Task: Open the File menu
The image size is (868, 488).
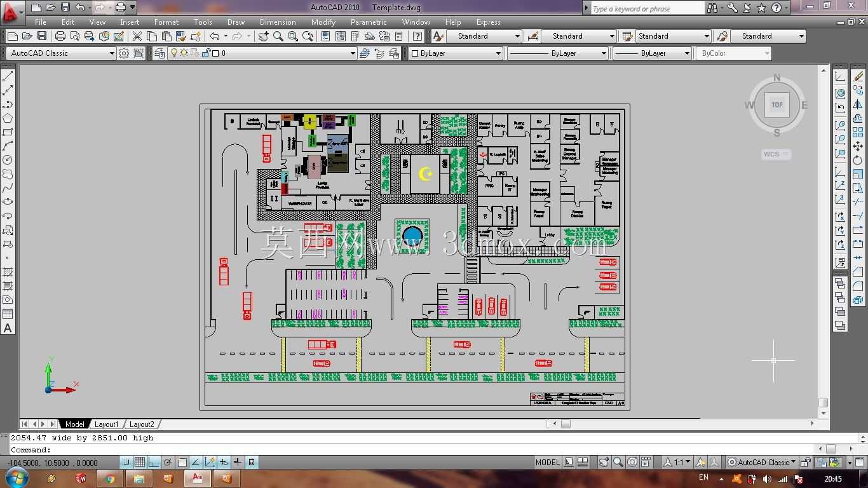Action: (x=41, y=22)
